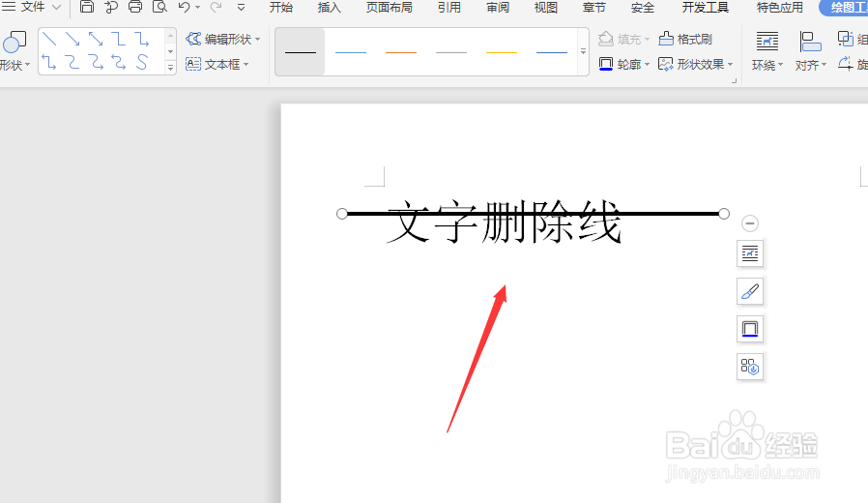Click the floating shape style brush icon

(750, 291)
